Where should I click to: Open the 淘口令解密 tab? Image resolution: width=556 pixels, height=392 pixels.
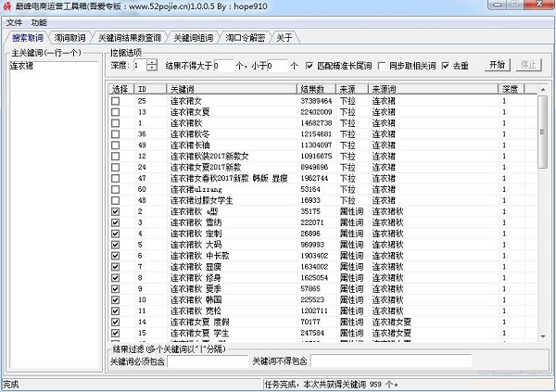click(246, 38)
